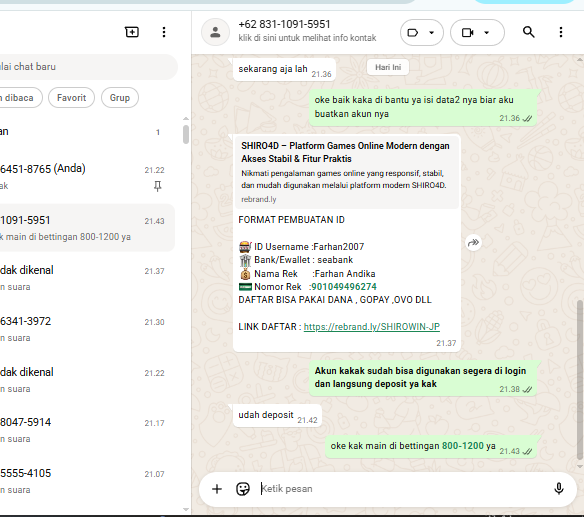Search within this conversation
Image resolution: width=584 pixels, height=517 pixels.
pos(529,32)
